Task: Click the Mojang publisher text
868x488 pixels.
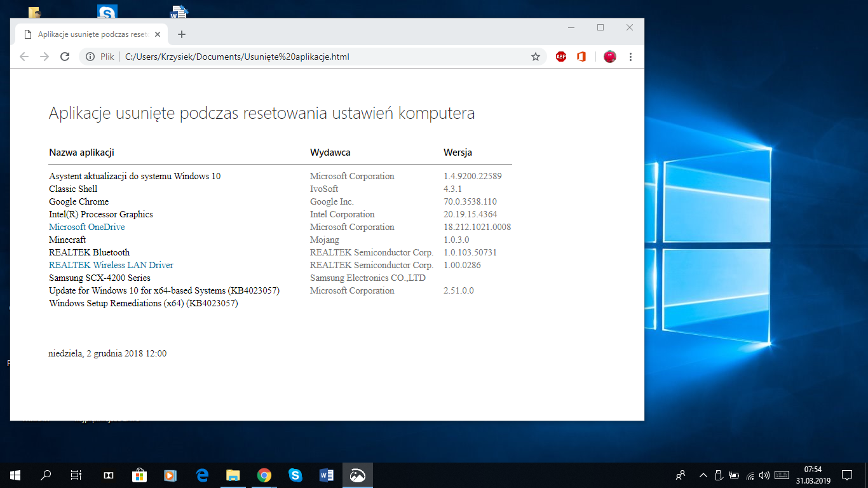Action: [325, 240]
